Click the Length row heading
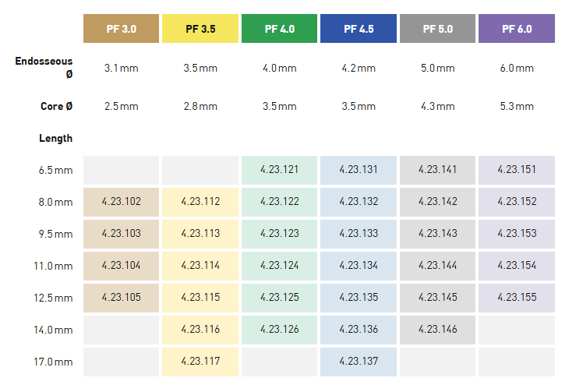This screenshot has height=392, width=583. (x=55, y=139)
